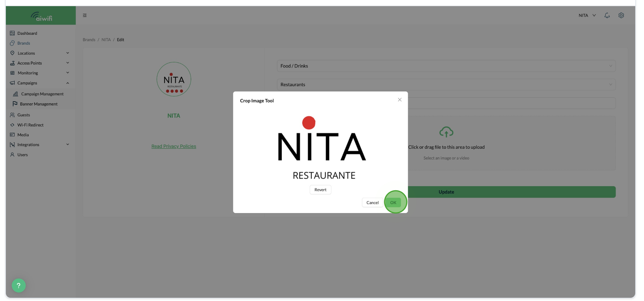Image resolution: width=644 pixels, height=301 pixels.
Task: Click the Dashboard icon in sidebar
Action: pyautogui.click(x=12, y=33)
